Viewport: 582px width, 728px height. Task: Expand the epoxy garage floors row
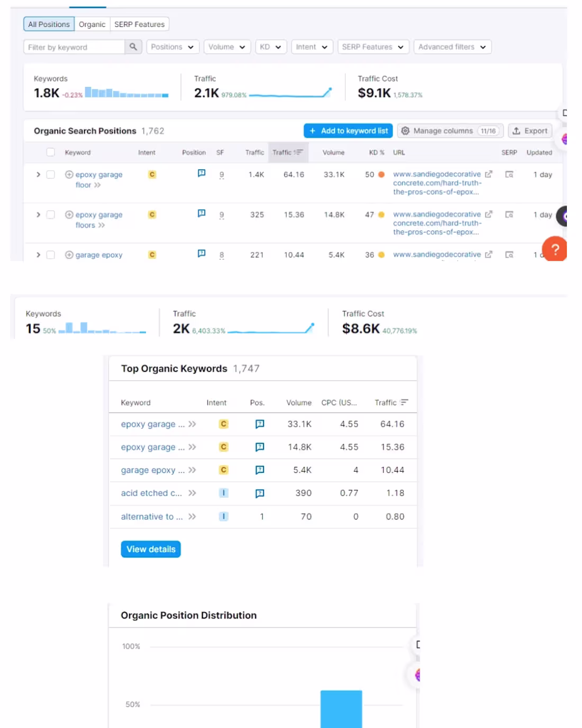click(x=38, y=214)
